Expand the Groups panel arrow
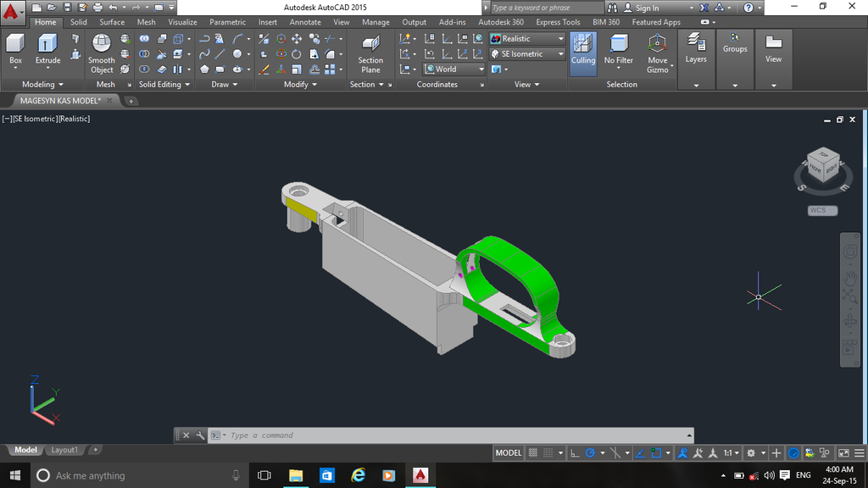This screenshot has width=868, height=488. pyautogui.click(x=735, y=86)
